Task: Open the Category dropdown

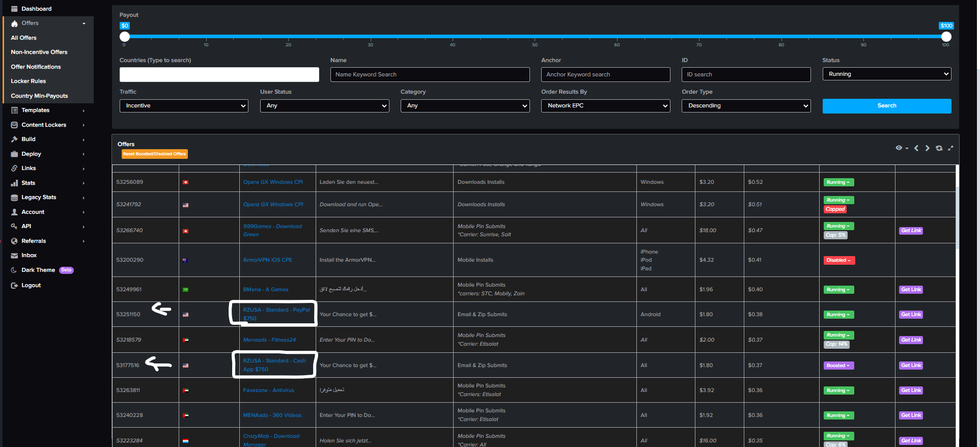Action: [465, 105]
